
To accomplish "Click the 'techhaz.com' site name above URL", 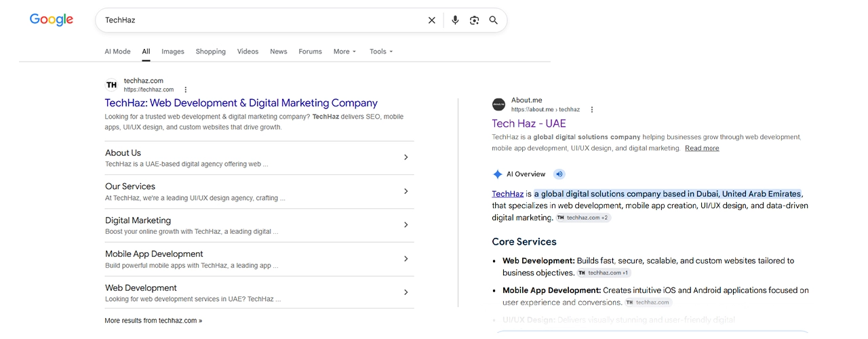I will [x=144, y=81].
